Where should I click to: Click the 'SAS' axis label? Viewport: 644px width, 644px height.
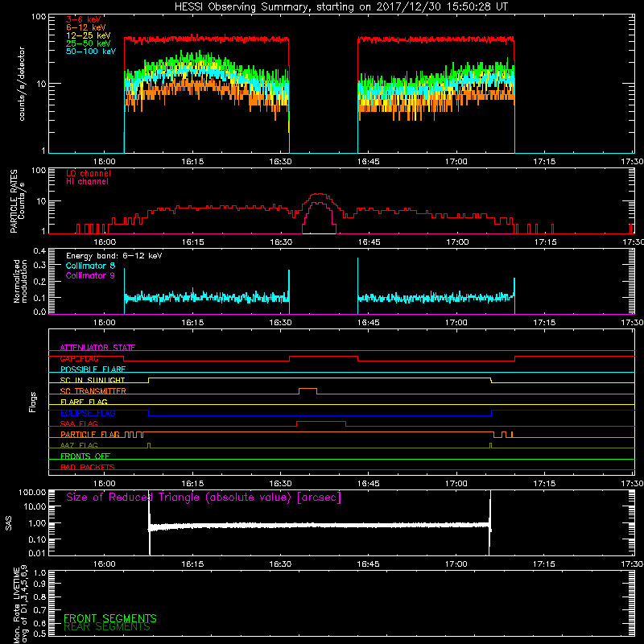[x=8, y=523]
